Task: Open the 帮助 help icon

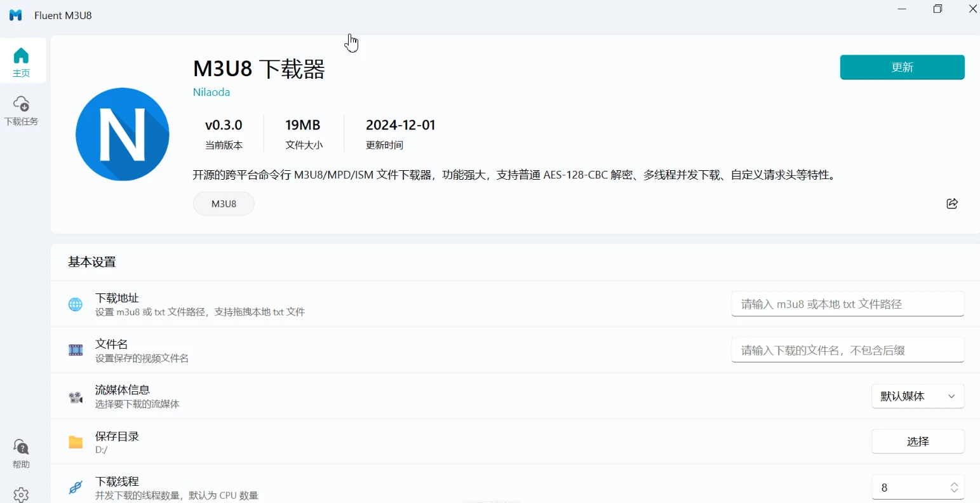Action: [x=21, y=453]
